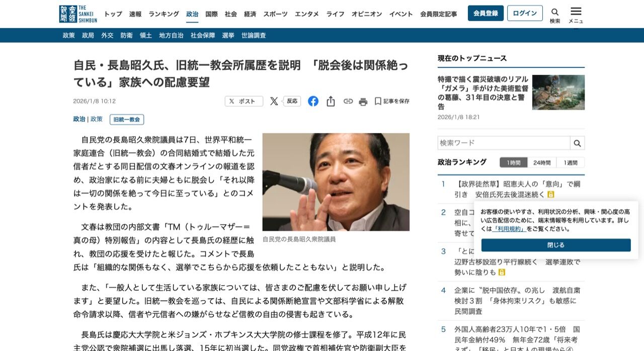
Task: Click the ログイン button
Action: pyautogui.click(x=525, y=13)
